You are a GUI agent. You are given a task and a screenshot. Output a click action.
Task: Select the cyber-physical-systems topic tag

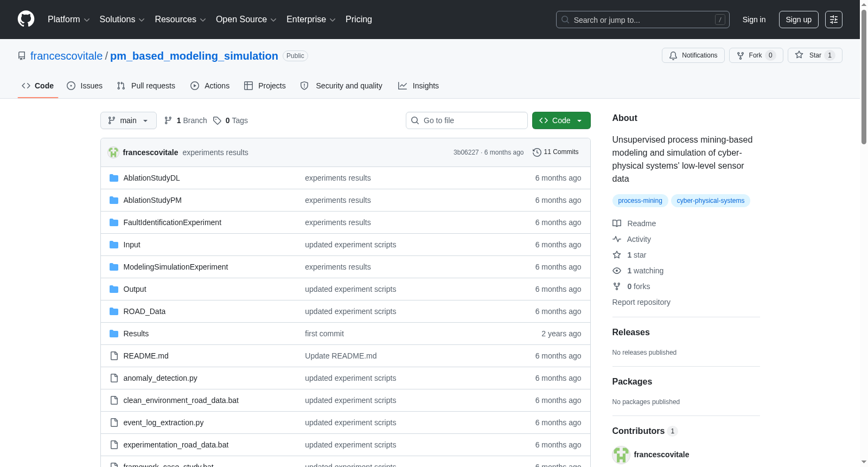711,201
